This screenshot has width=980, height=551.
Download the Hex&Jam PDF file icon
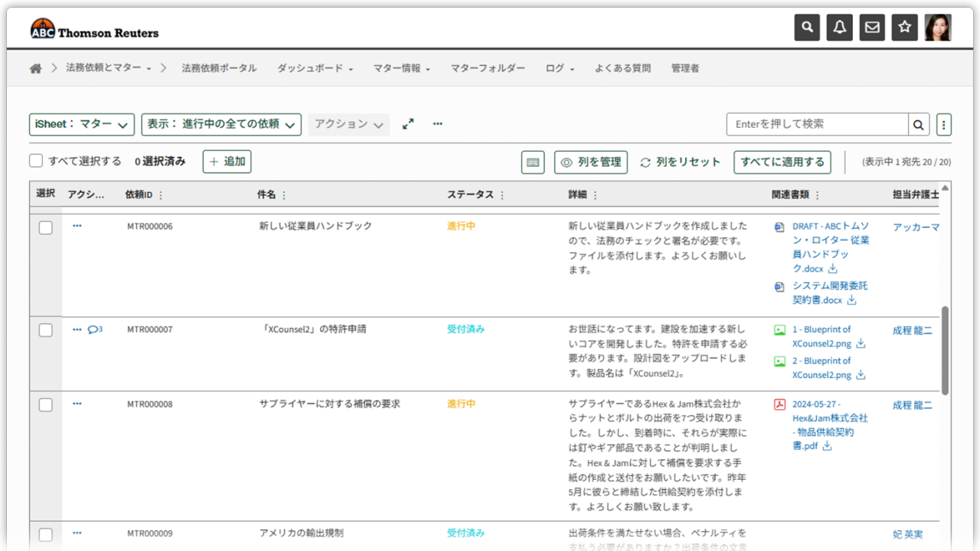[x=827, y=446]
